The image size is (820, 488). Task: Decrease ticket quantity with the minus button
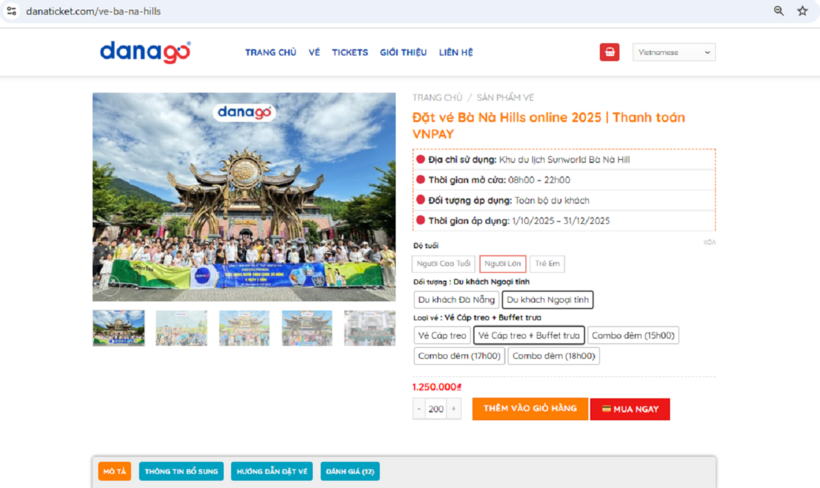(419, 409)
